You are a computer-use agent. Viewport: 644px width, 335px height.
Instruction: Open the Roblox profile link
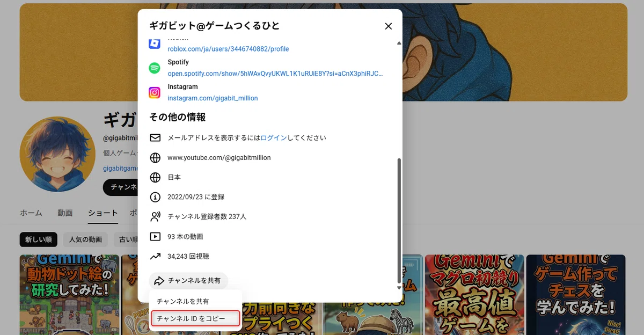pos(228,49)
